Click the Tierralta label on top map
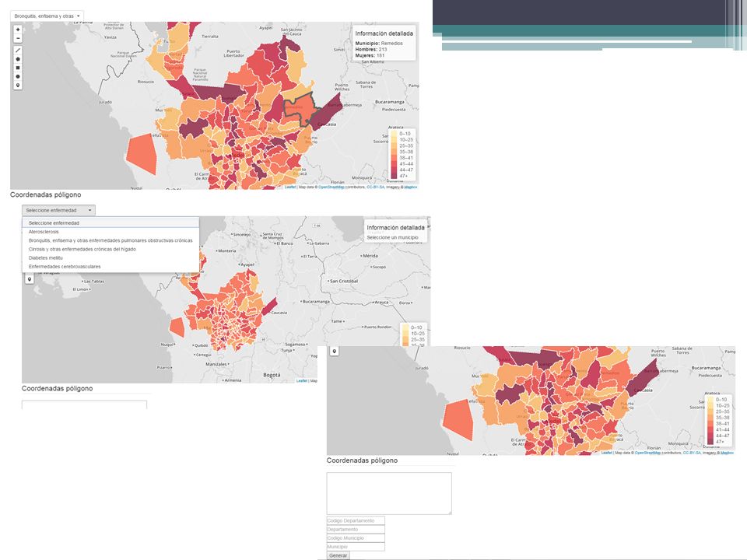 [x=209, y=37]
